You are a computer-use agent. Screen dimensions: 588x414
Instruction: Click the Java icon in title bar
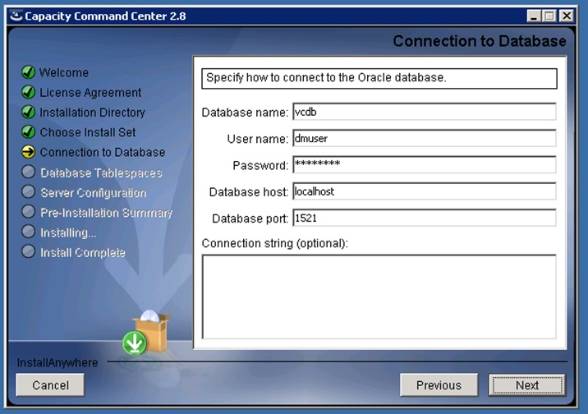[x=16, y=16]
